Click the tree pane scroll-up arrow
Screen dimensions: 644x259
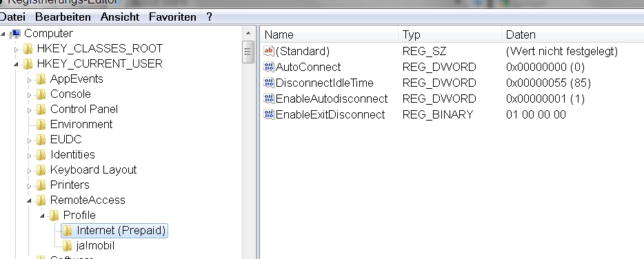[248, 33]
